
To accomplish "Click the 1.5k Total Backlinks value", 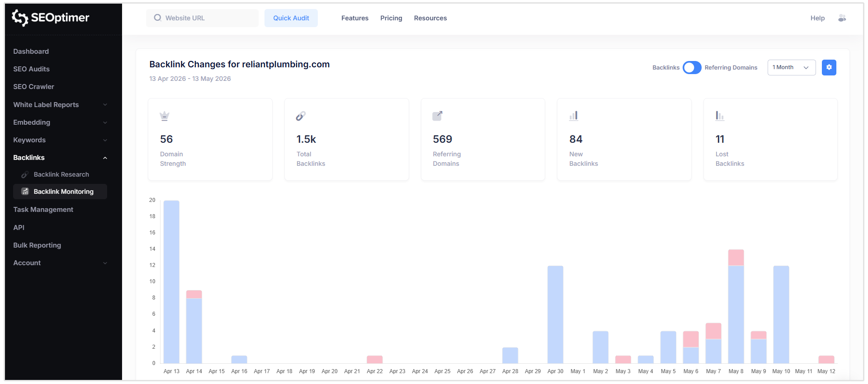I will [x=306, y=139].
